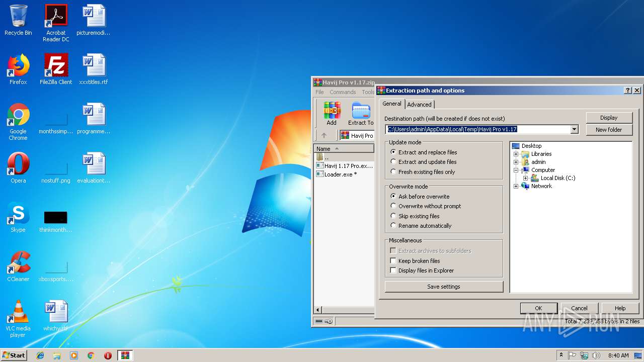This screenshot has width=644, height=362.
Task: Select Loader.exe file in archive list
Action: click(345, 174)
